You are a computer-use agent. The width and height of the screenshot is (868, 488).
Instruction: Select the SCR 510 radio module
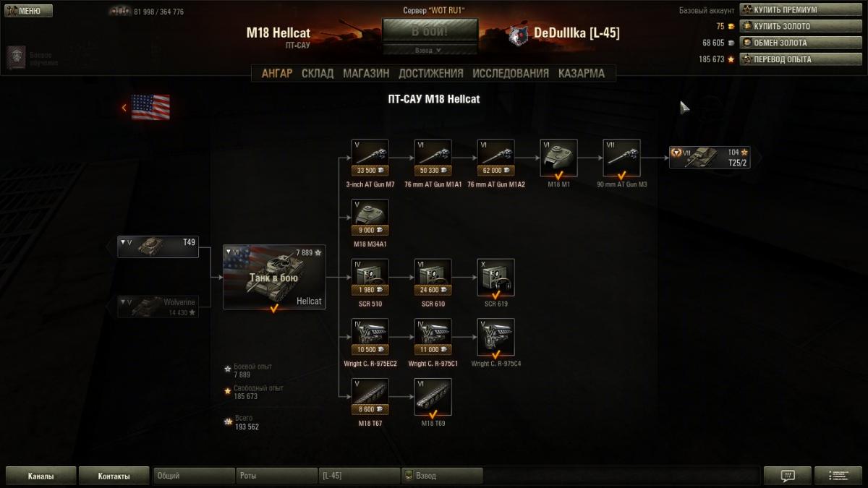pyautogui.click(x=370, y=278)
